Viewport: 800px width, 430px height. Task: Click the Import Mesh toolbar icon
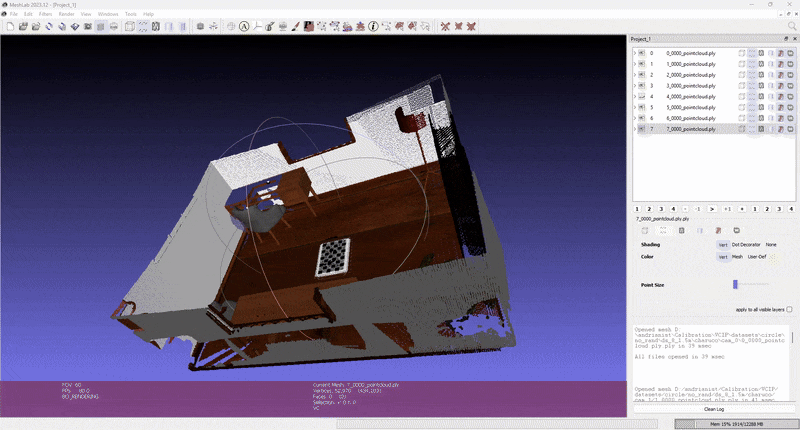[x=35, y=26]
